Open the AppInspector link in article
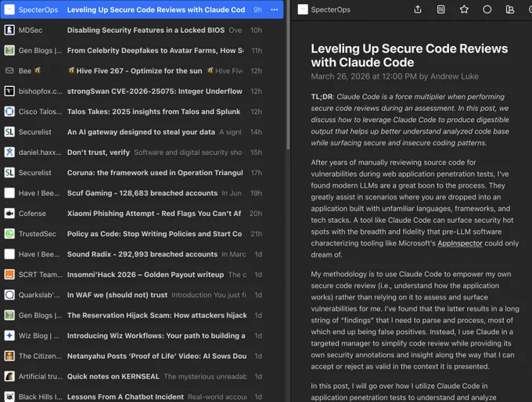 tap(460, 243)
